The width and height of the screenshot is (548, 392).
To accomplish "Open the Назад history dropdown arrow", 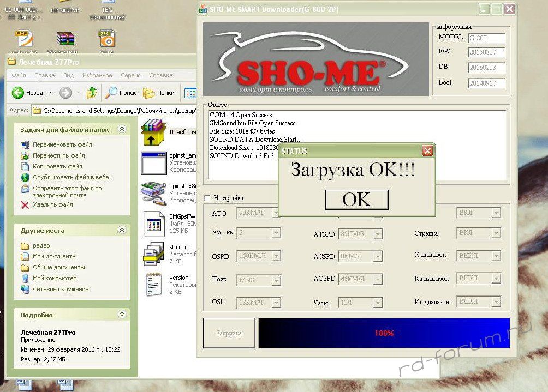I will pos(50,93).
